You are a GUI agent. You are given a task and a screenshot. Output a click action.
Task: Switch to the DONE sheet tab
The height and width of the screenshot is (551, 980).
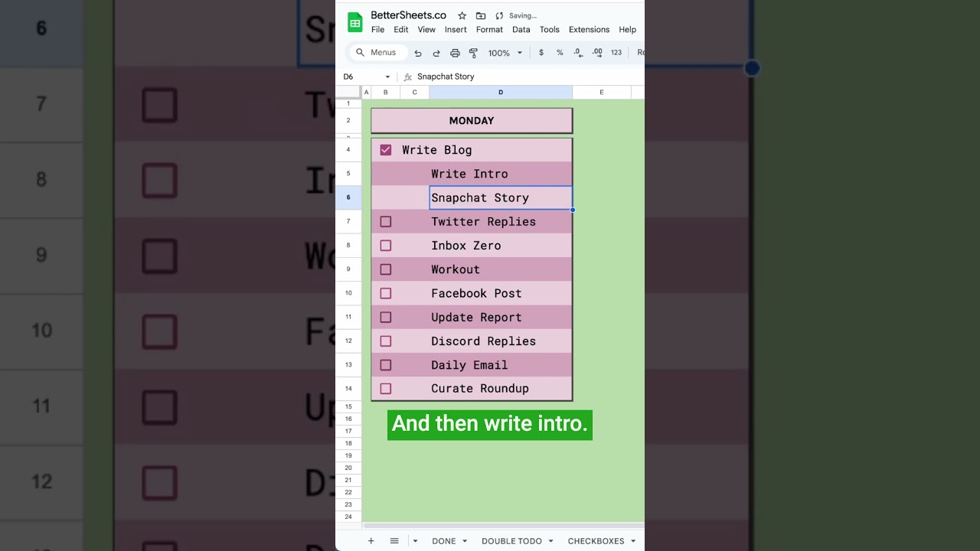(x=444, y=541)
